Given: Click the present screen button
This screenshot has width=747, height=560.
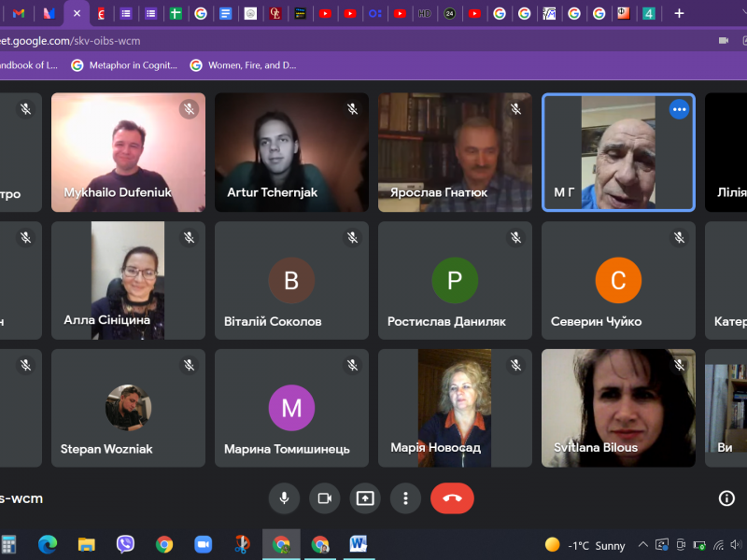Looking at the screenshot, I should click(x=365, y=498).
